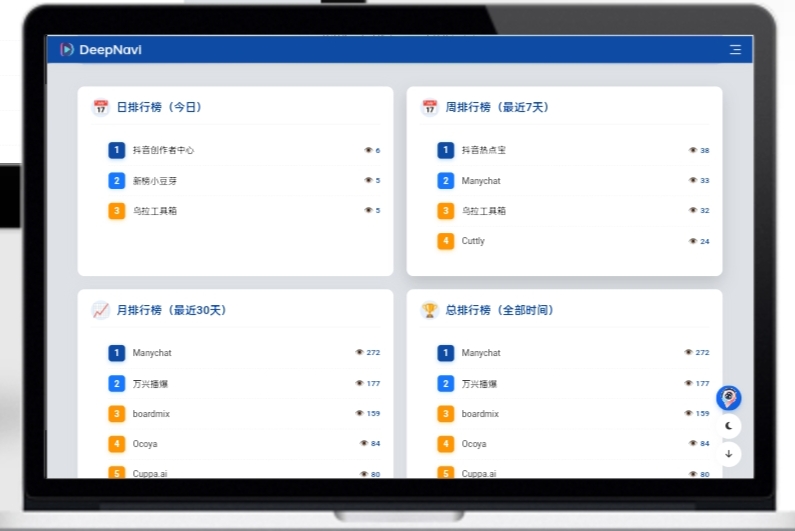The width and height of the screenshot is (795, 531).
Task: Click the eye icon for all-time Manychat
Action: pos(689,352)
